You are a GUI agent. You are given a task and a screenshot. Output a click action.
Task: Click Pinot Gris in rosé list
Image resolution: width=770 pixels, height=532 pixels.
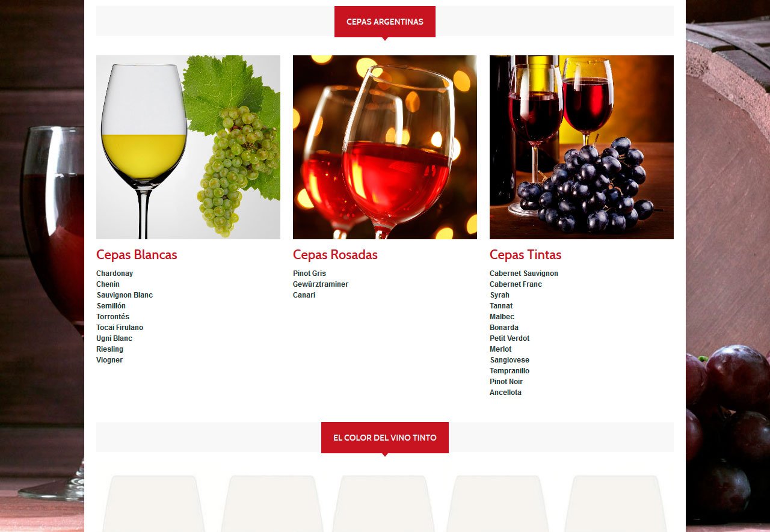tap(309, 274)
